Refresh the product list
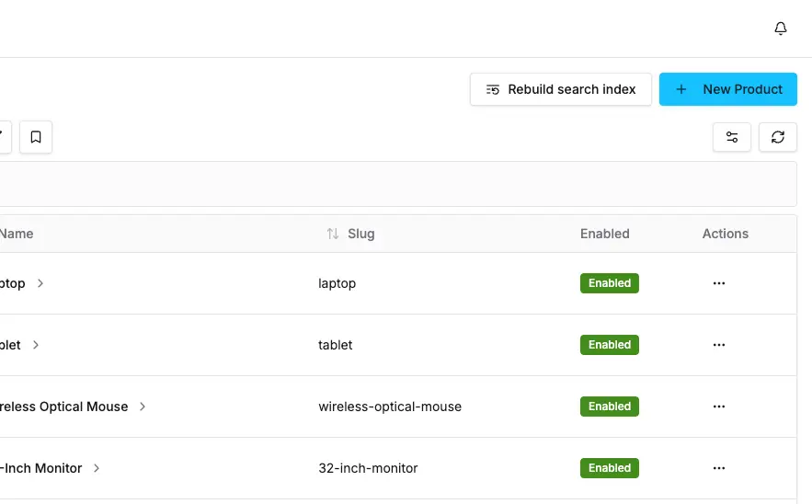The width and height of the screenshot is (812, 504). 778,137
